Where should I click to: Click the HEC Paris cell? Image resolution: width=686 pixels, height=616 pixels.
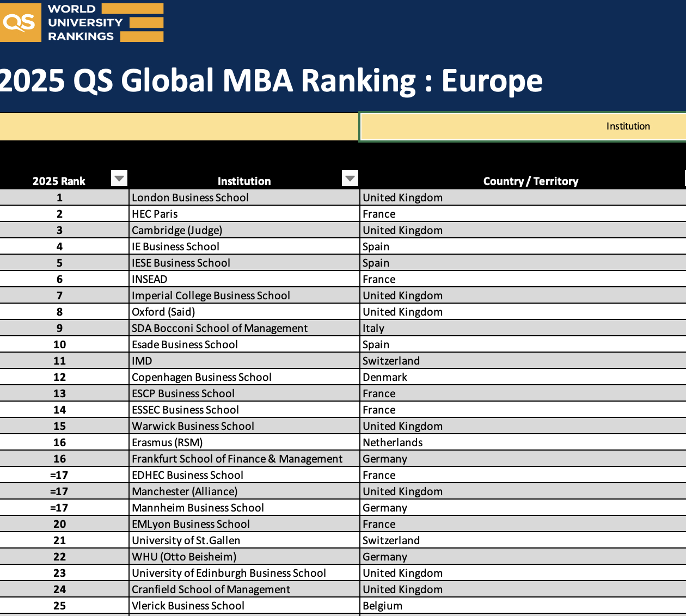click(155, 214)
